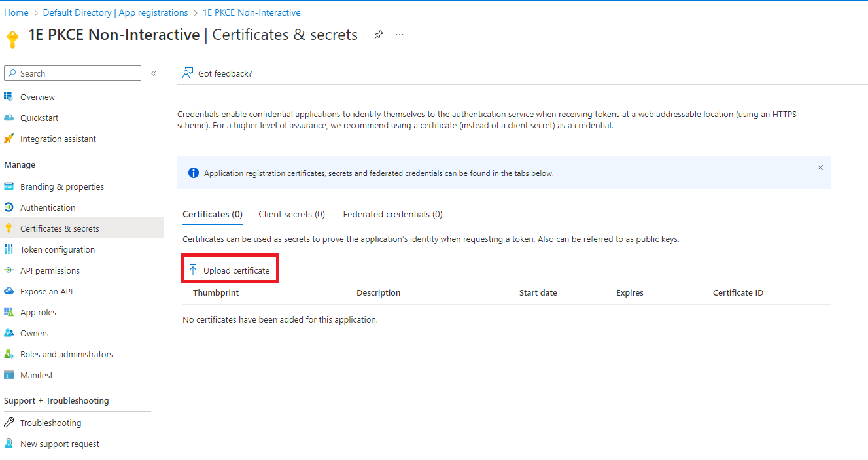868x460 pixels.
Task: Click the Certificates & secrets key icon in sidebar
Action: (x=9, y=228)
